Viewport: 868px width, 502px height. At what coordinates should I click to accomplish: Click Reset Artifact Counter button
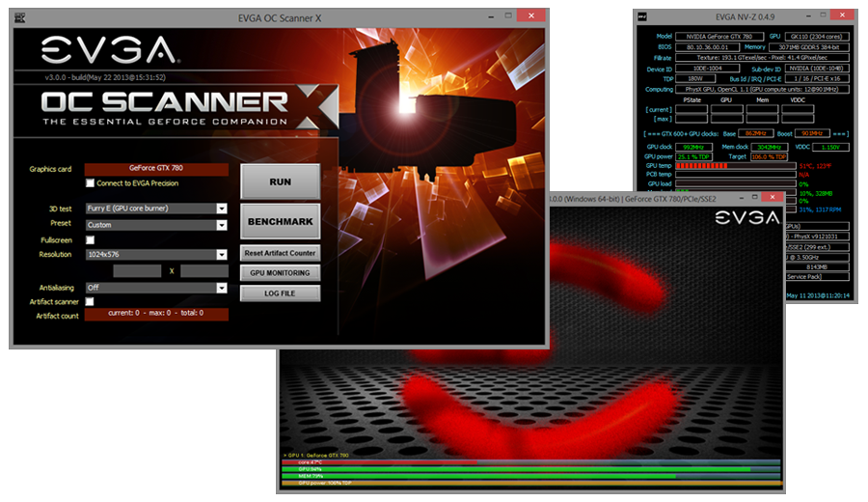click(x=280, y=253)
